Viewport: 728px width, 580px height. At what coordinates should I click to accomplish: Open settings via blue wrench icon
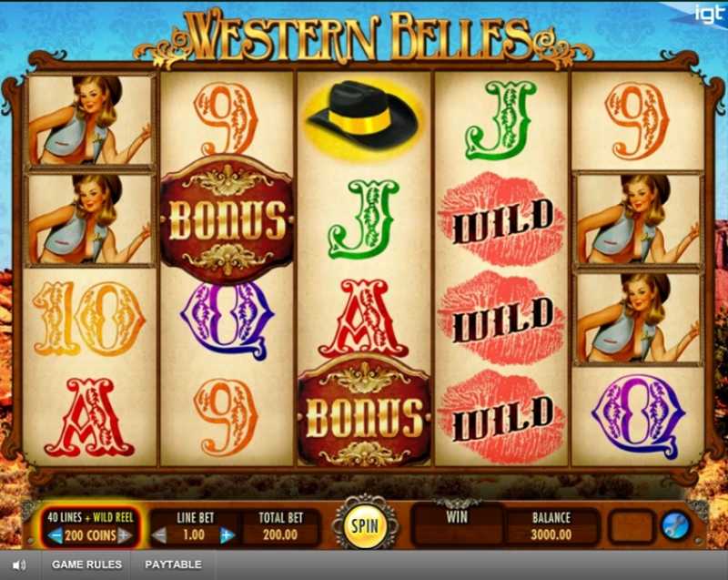675,526
